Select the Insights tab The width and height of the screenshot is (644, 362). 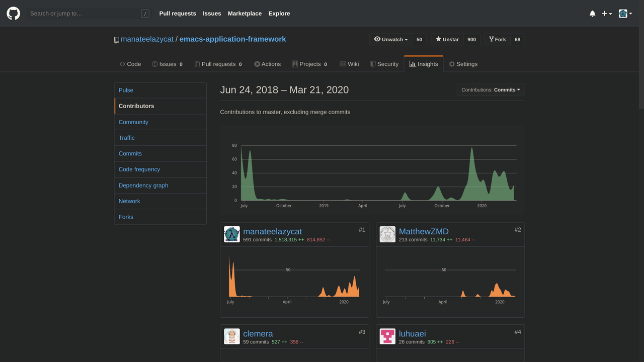(x=424, y=64)
